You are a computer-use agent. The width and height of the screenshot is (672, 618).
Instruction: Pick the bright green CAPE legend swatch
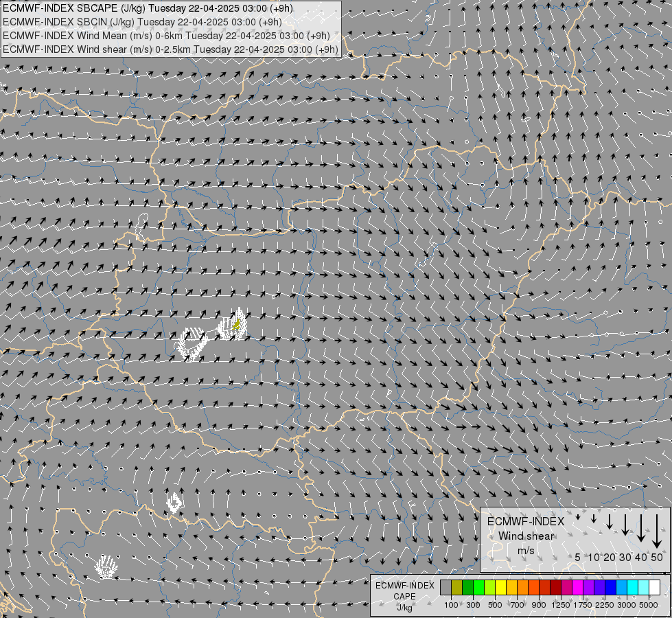(479, 588)
